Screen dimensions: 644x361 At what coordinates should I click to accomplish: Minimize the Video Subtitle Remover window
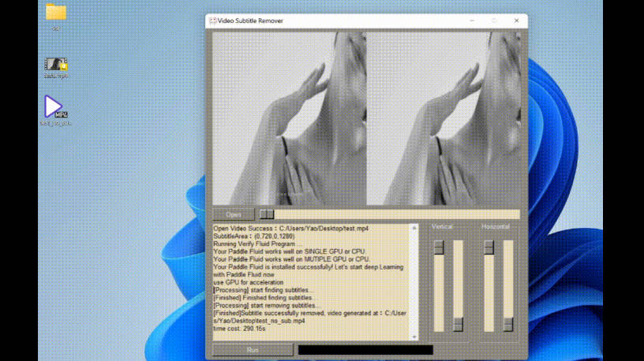472,20
